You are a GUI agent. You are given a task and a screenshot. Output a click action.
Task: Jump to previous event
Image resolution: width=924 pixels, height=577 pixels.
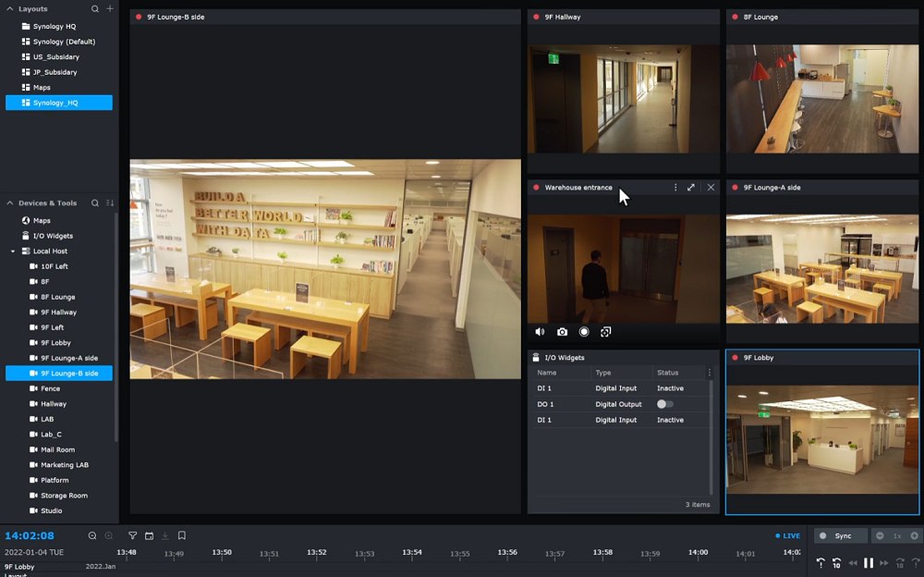(821, 563)
